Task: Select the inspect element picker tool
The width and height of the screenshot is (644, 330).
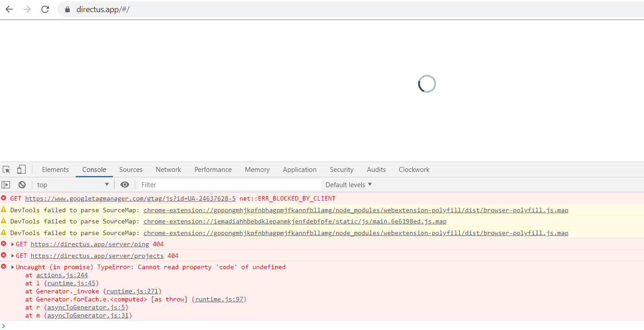Action: pyautogui.click(x=6, y=169)
